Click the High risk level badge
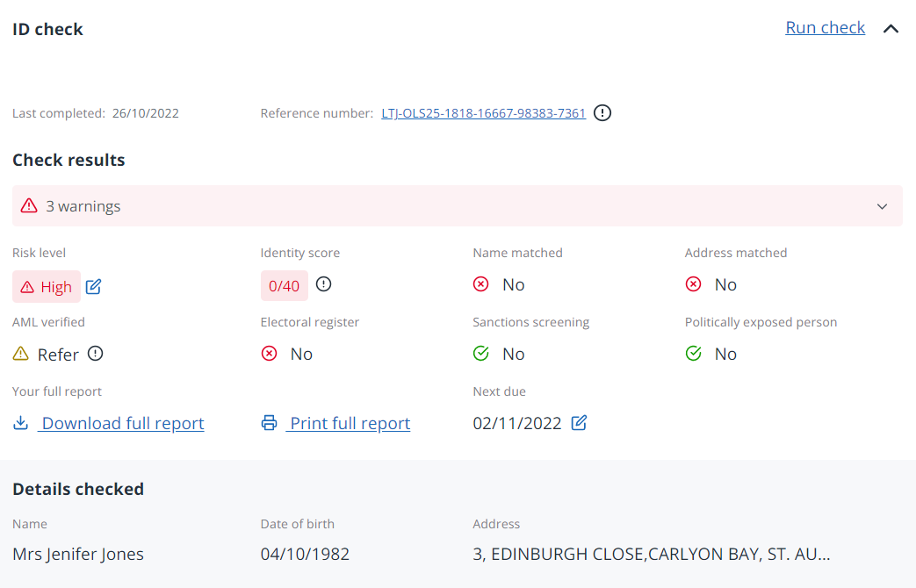Viewport: 916px width, 588px height. pyautogui.click(x=47, y=286)
